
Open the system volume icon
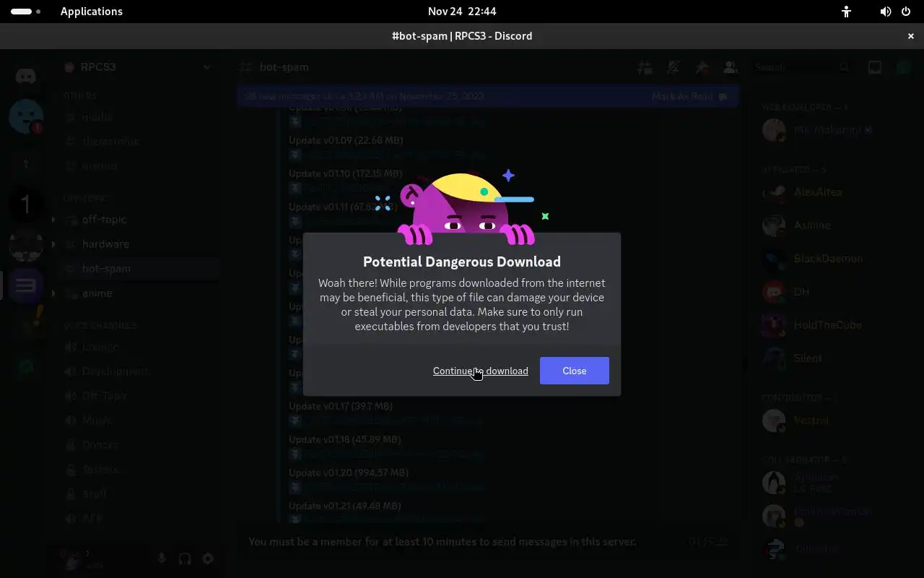tap(885, 12)
